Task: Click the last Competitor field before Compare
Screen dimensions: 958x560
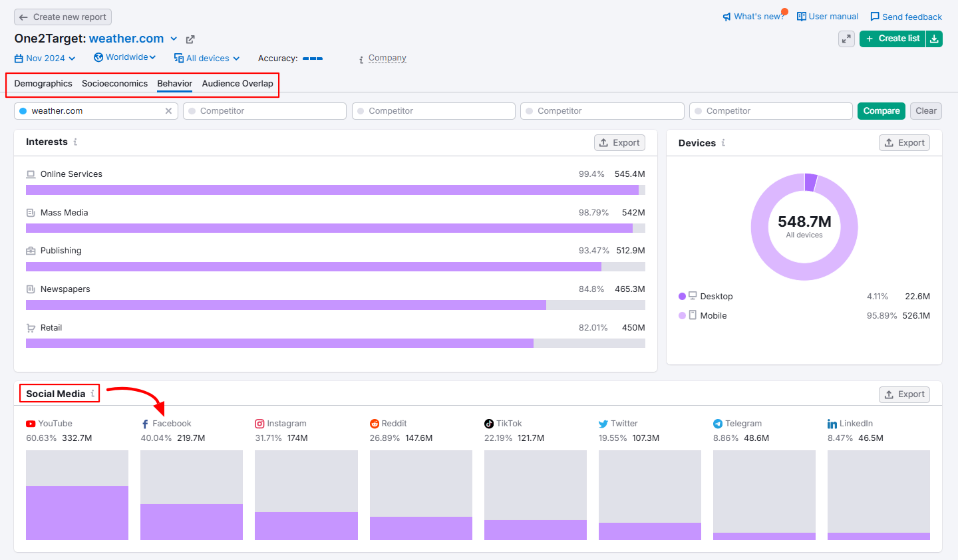Action: [771, 111]
